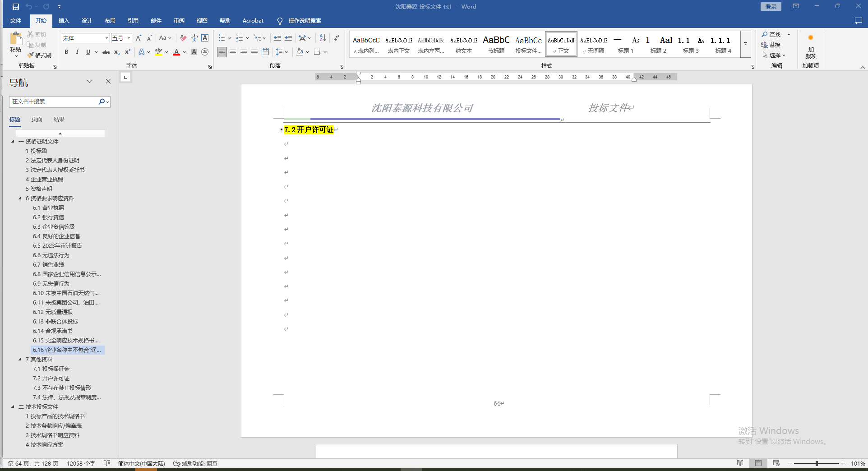868x471 pixels.
Task: Toggle Bold formatting
Action: coord(66,52)
